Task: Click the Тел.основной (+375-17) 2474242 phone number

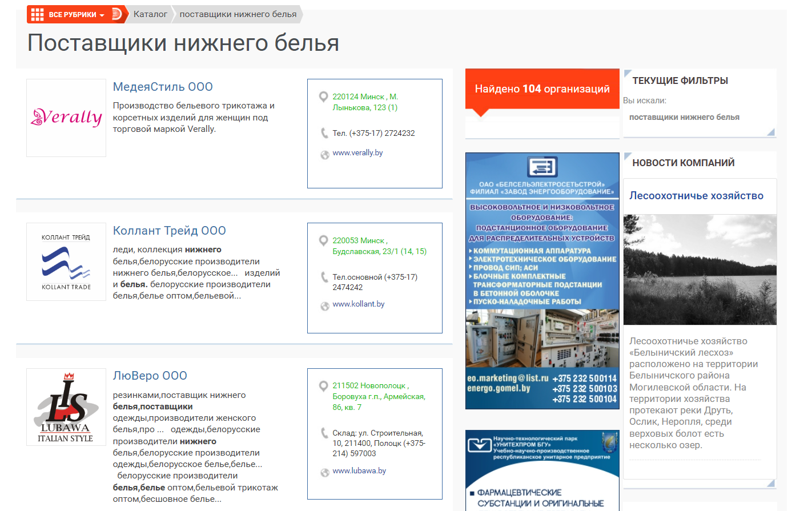Action: pos(375,282)
